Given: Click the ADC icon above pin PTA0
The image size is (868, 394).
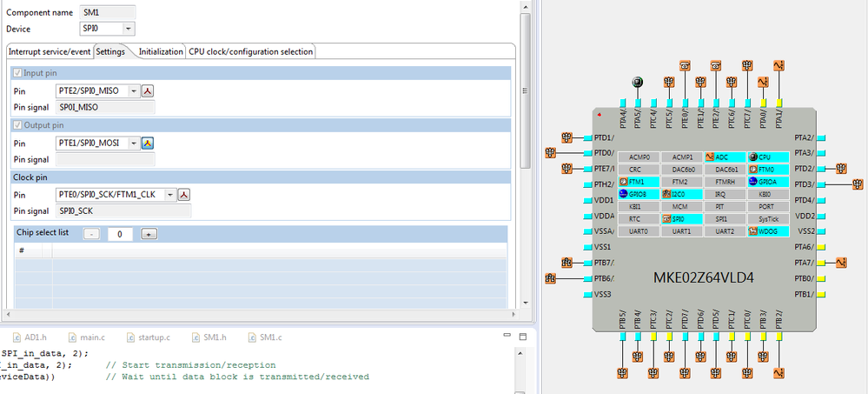Looking at the screenshot, I should point(763,82).
